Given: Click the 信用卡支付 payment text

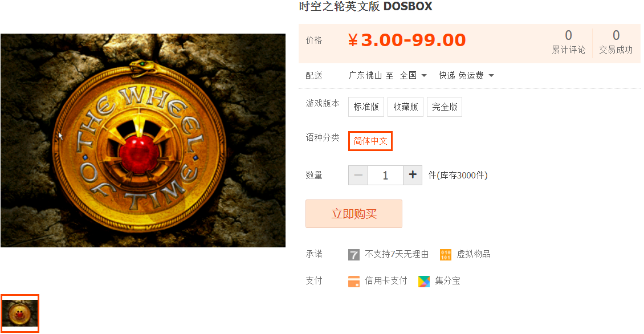Looking at the screenshot, I should pyautogui.click(x=386, y=281).
